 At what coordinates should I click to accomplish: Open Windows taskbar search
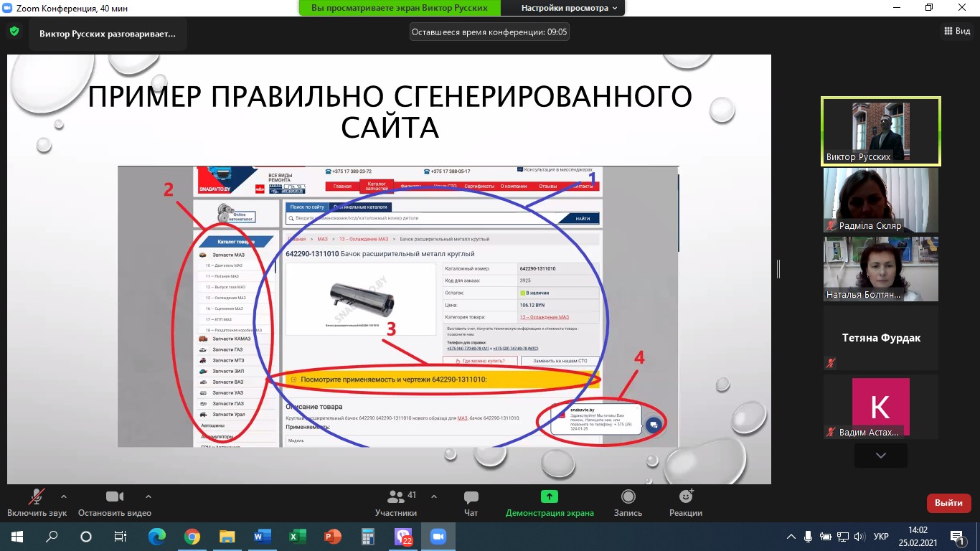pyautogui.click(x=52, y=536)
